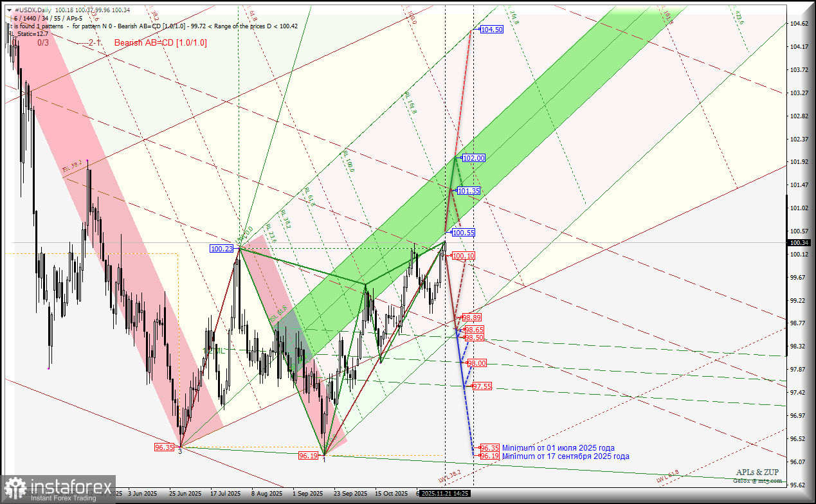The width and height of the screenshot is (816, 504).
Task: Select the 23 Sep 2025 date label
Action: (350, 494)
